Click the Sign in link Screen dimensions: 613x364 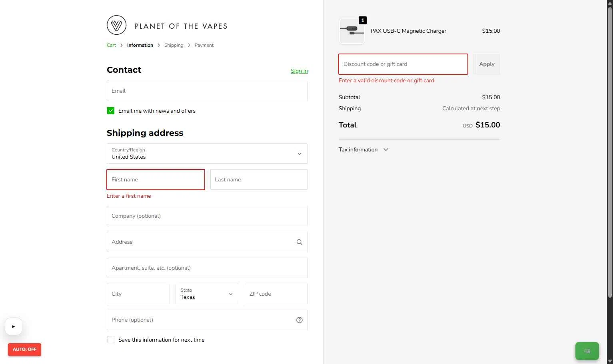click(x=299, y=71)
